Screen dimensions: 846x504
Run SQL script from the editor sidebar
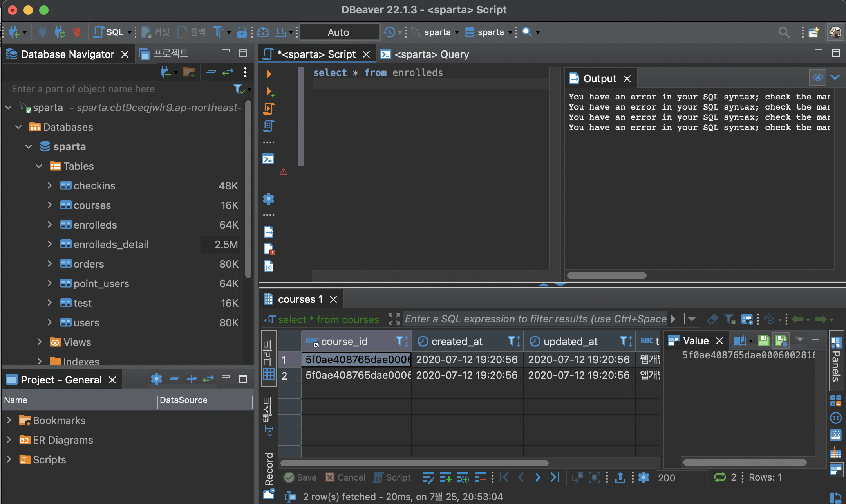coord(269,108)
